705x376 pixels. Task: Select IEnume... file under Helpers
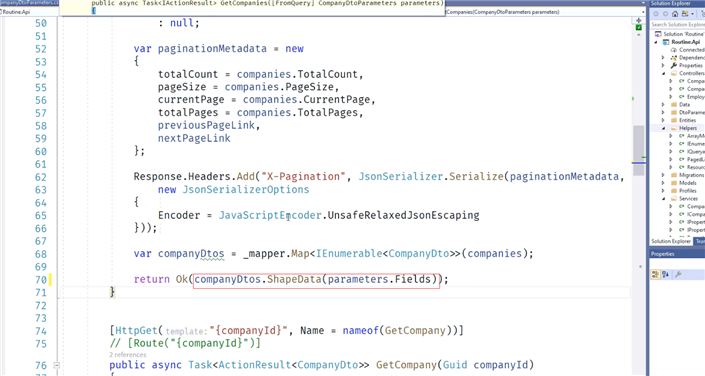pos(696,143)
